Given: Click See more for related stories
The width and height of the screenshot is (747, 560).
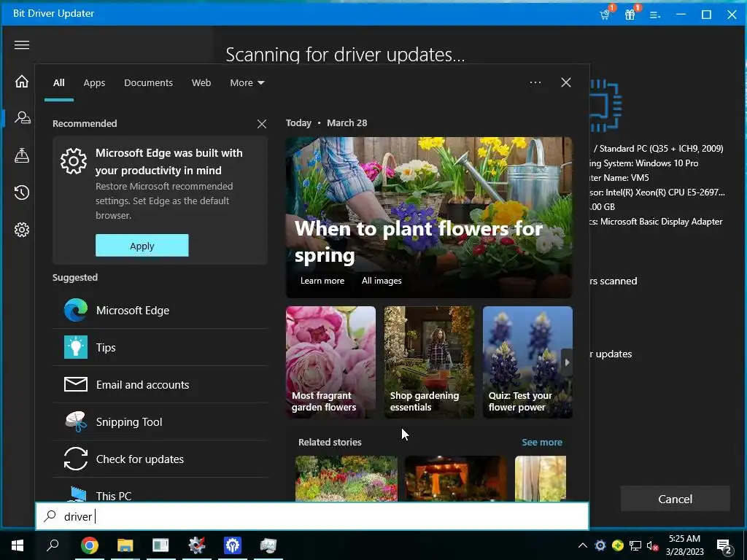Looking at the screenshot, I should point(542,443).
